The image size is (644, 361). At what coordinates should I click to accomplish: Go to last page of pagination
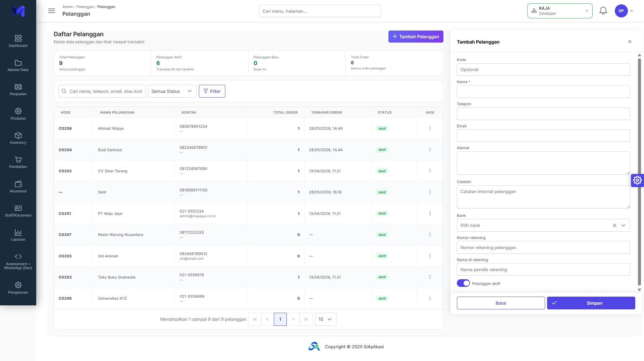[x=306, y=319]
